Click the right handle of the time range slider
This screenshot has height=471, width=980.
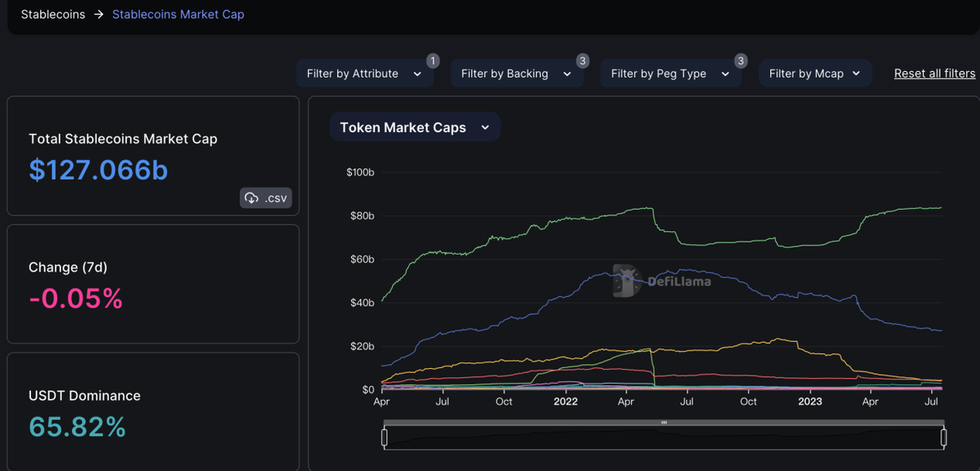(x=943, y=438)
